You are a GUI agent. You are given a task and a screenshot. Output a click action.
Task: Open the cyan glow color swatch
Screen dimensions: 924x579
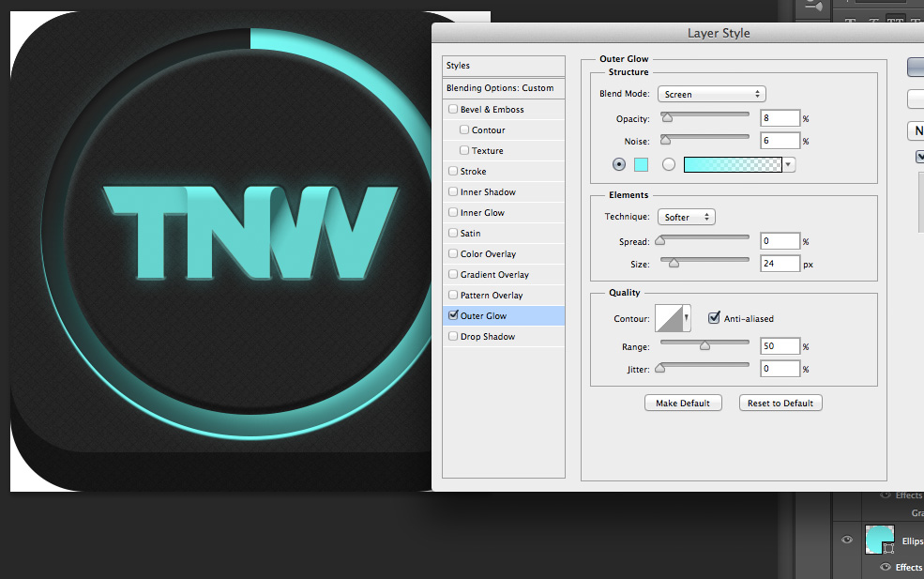click(641, 164)
